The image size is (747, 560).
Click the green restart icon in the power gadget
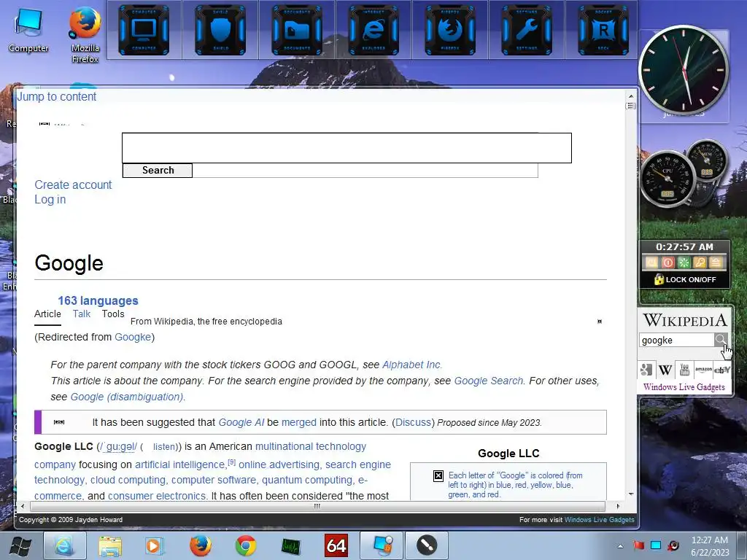tap(684, 262)
